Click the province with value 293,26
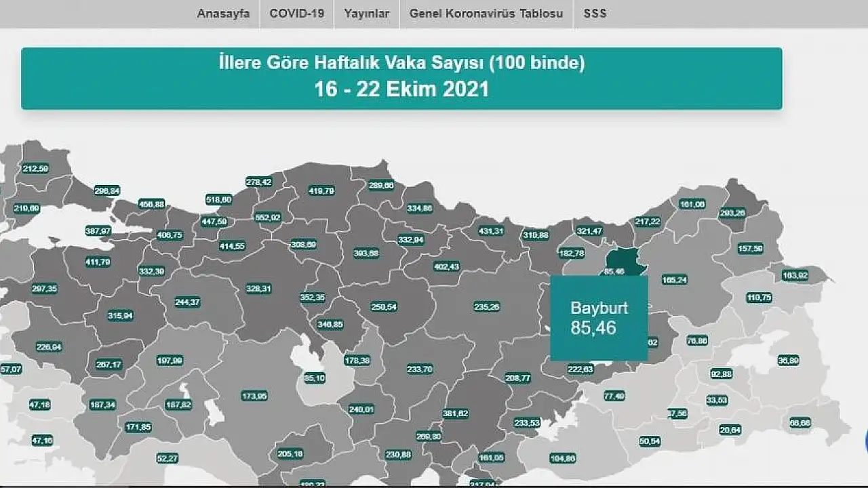The width and height of the screenshot is (868, 488). 732,212
